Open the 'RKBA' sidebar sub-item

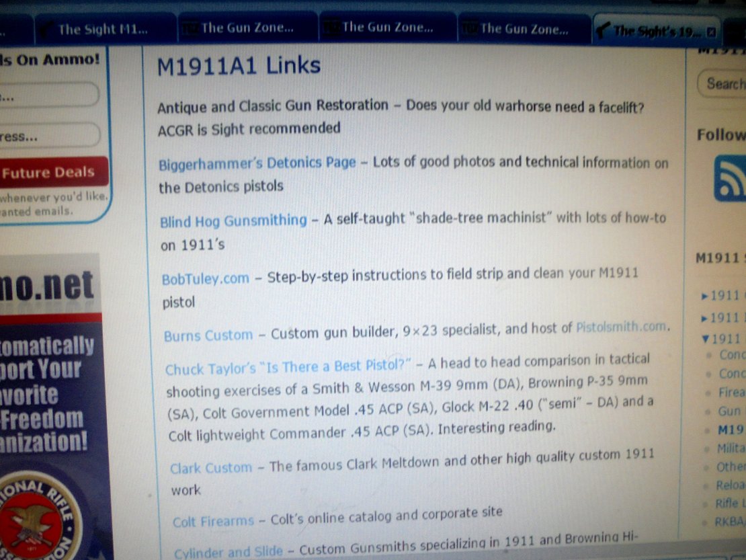[x=729, y=522]
